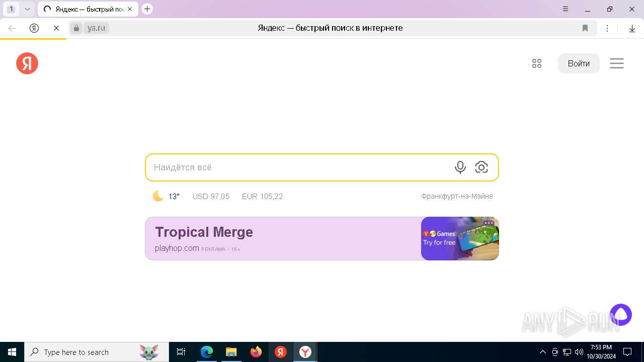This screenshot has width=644, height=362.
Task: Open image search camera icon
Action: 481,167
